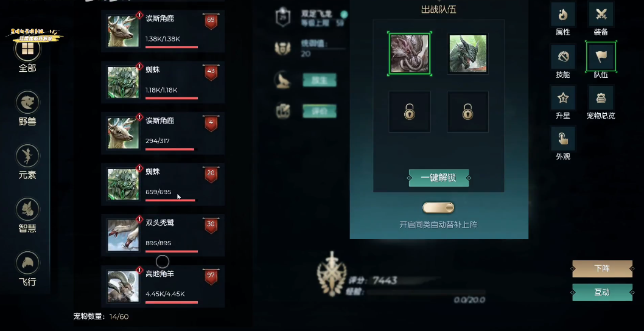Click the 下阵 remove from team button
Image resolution: width=644 pixels, height=331 pixels.
(x=602, y=268)
